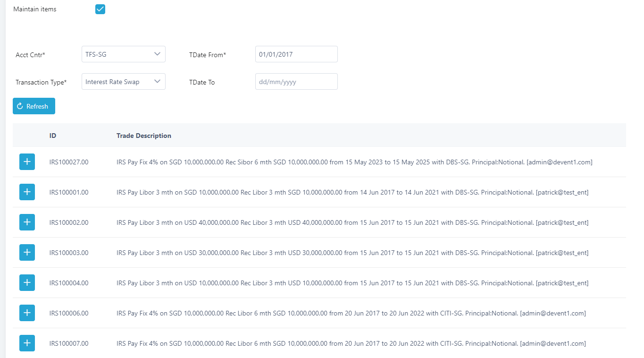Viewport: 644px width, 358px height.
Task: Click plus icon for trade IRS100002.00
Action: pos(27,222)
